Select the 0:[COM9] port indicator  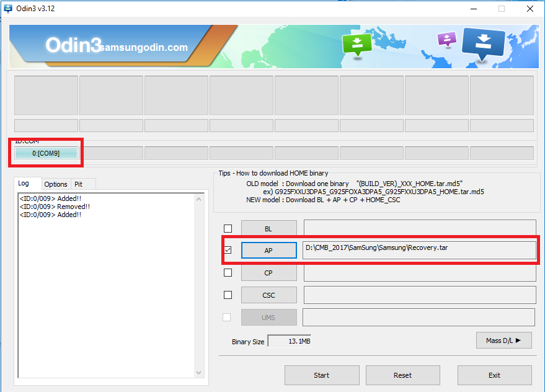[x=46, y=153]
